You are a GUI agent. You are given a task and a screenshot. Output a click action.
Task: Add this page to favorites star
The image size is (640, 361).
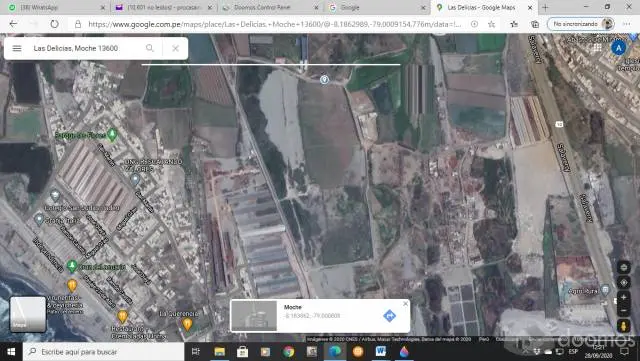[x=491, y=24]
